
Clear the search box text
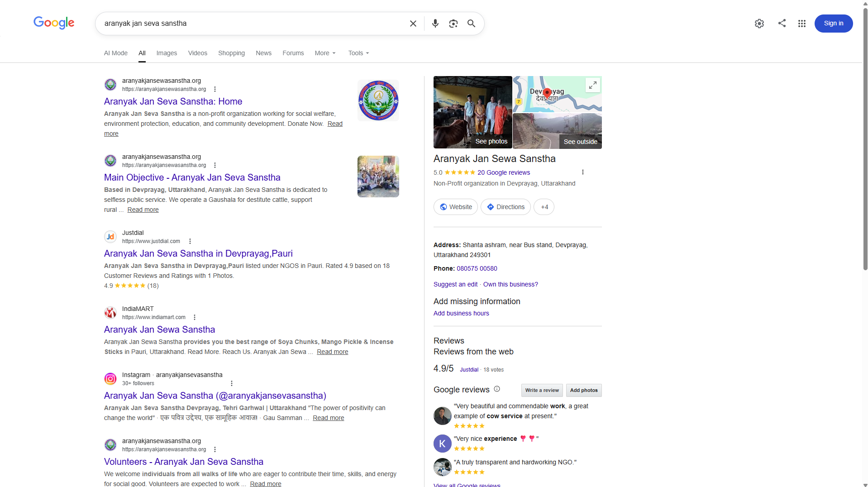[x=413, y=24]
